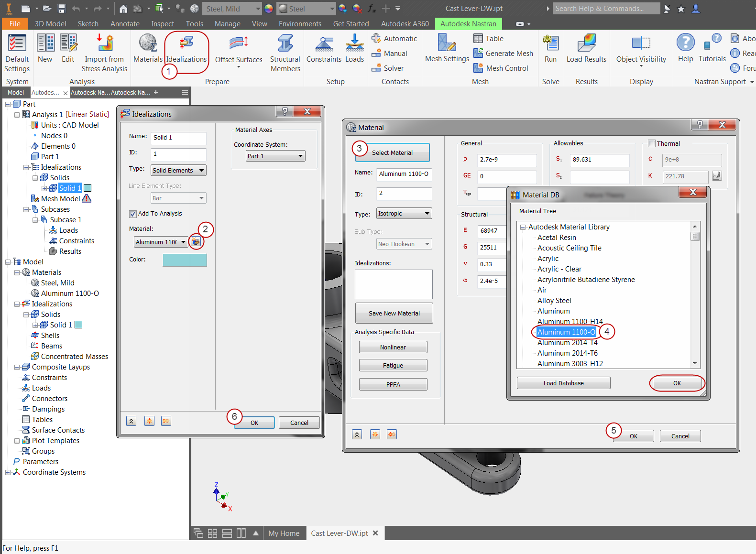Select Solver contacts

click(x=388, y=68)
